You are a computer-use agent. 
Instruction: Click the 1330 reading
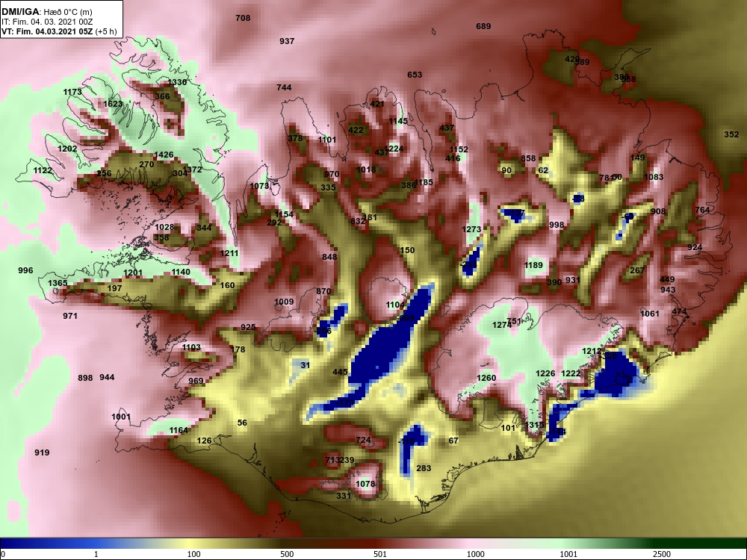177,82
